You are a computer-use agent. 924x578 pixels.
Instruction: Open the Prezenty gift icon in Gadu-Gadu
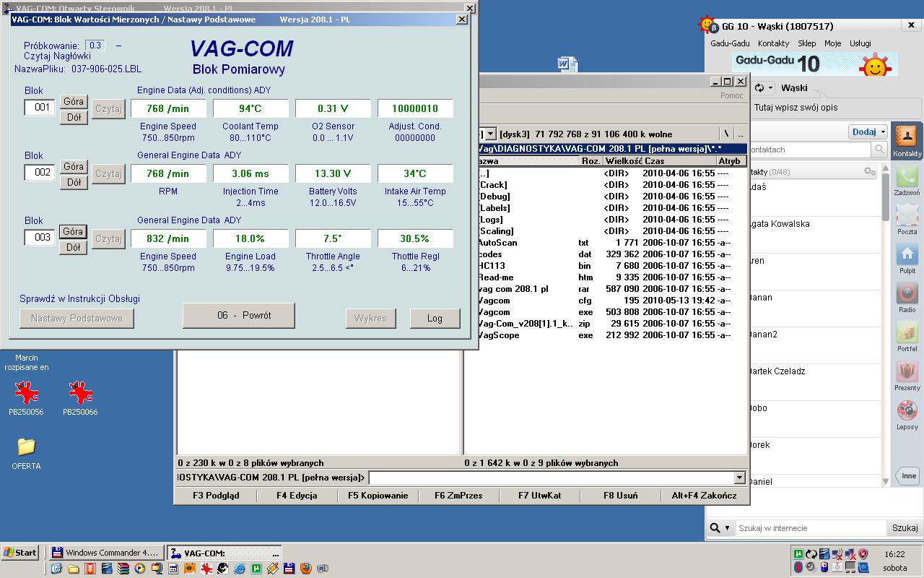[907, 375]
